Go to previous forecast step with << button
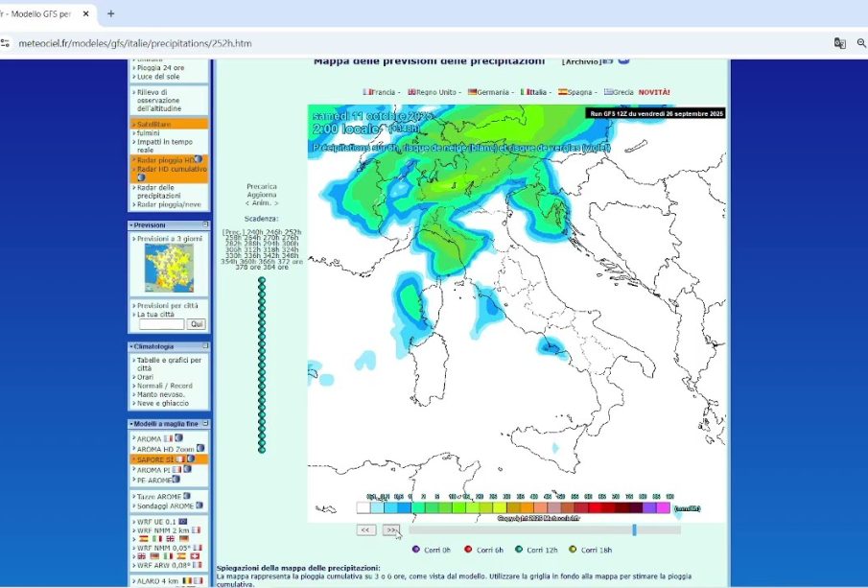Screen dimensions: 868x588 [365, 529]
